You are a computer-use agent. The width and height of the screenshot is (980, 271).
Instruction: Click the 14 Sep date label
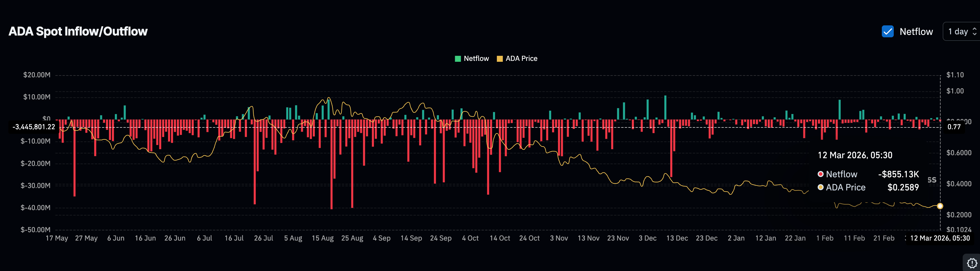pyautogui.click(x=411, y=238)
